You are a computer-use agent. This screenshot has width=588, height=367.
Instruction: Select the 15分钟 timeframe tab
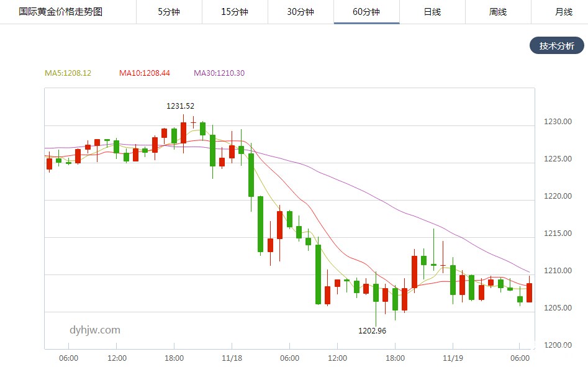(235, 12)
